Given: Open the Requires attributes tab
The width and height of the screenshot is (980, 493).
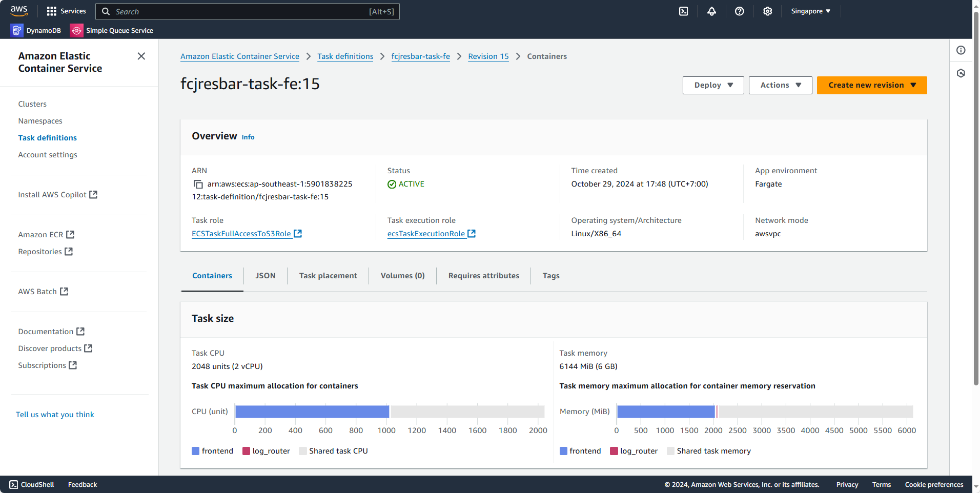Looking at the screenshot, I should click(x=483, y=276).
